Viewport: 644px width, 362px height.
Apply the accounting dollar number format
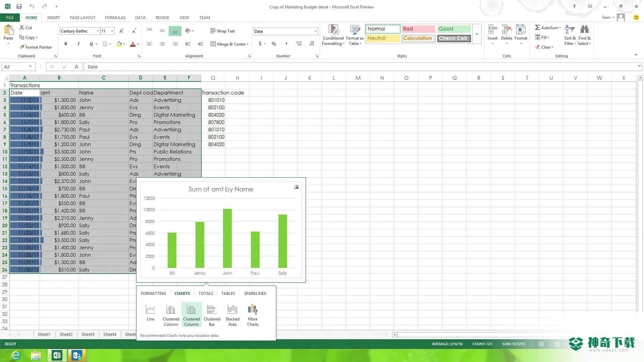pyautogui.click(x=260, y=44)
